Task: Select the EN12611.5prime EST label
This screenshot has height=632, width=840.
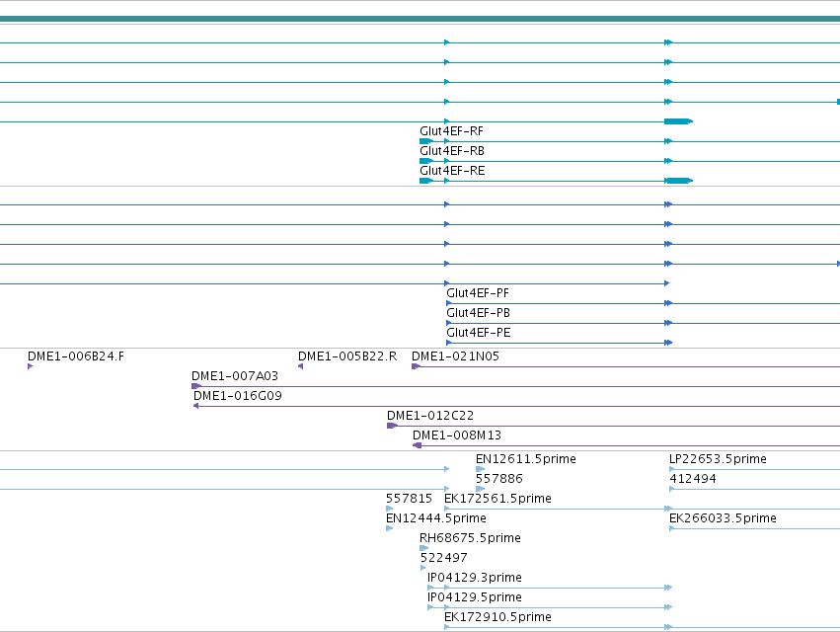Action: pos(525,459)
